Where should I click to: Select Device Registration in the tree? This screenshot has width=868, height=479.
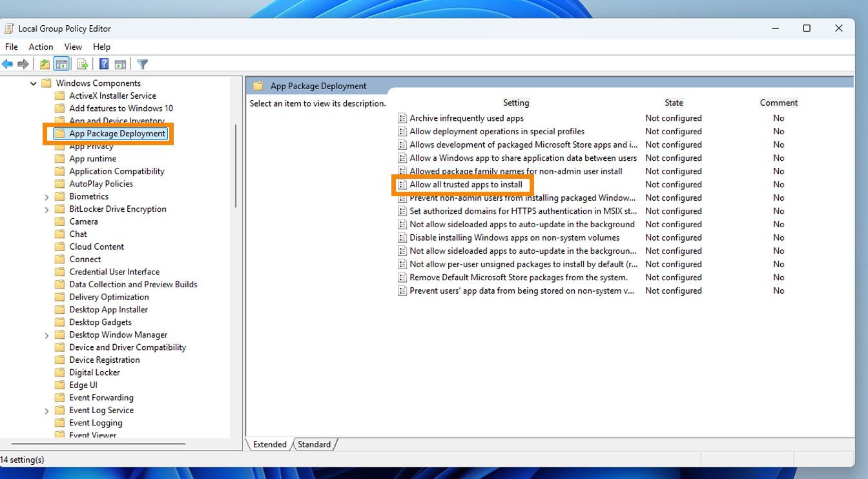coord(105,360)
